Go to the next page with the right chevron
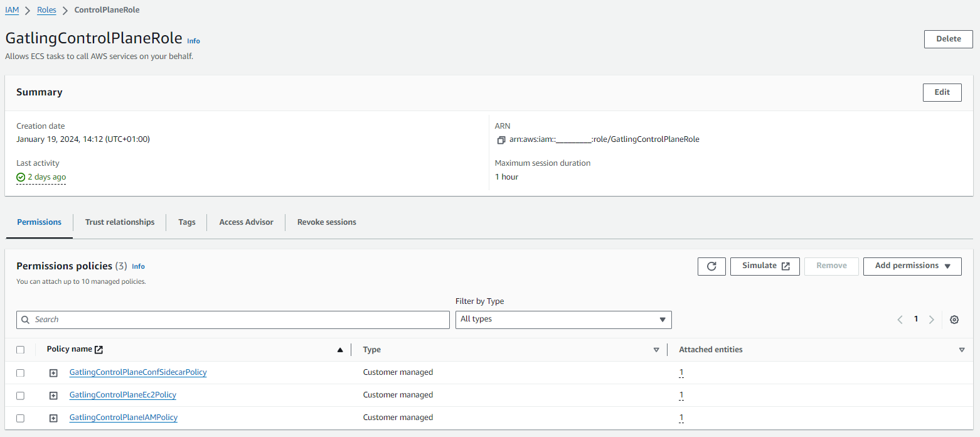The height and width of the screenshot is (437, 980). [x=932, y=320]
